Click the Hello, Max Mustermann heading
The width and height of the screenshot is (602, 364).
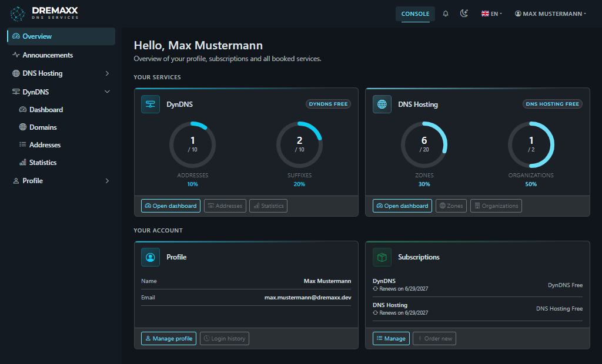click(x=198, y=45)
